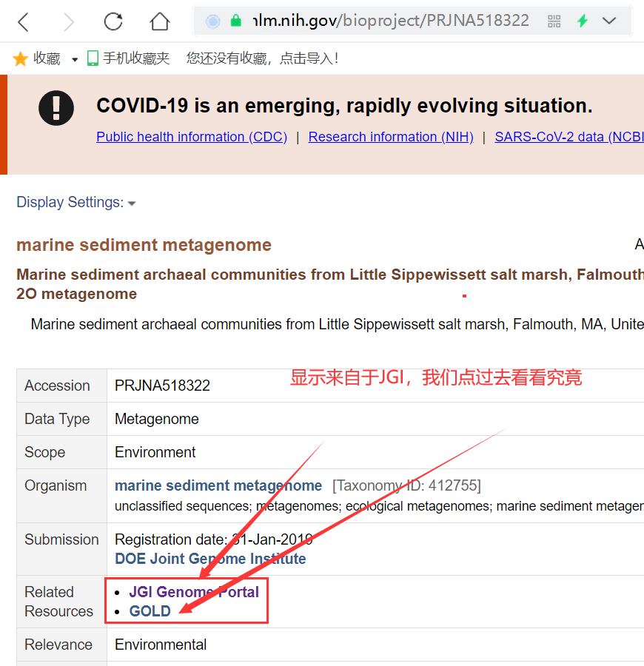Click the favorites star icon
Screen dimensions: 644x666
coord(20,58)
